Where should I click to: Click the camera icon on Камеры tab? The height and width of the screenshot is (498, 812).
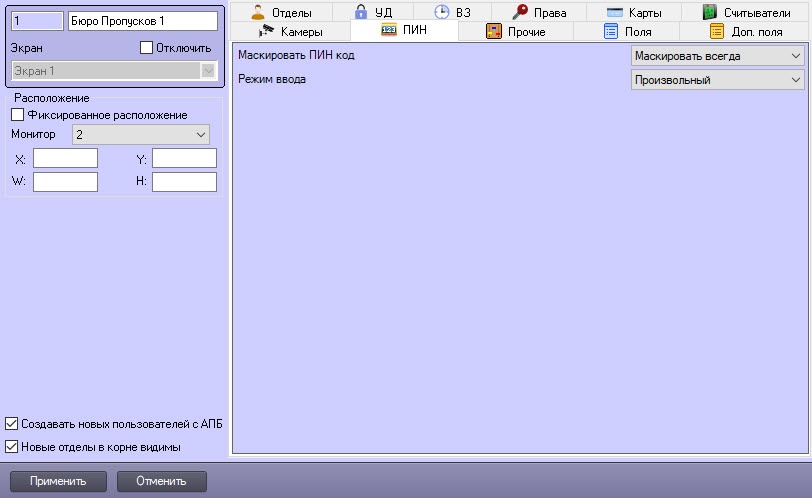(x=267, y=32)
